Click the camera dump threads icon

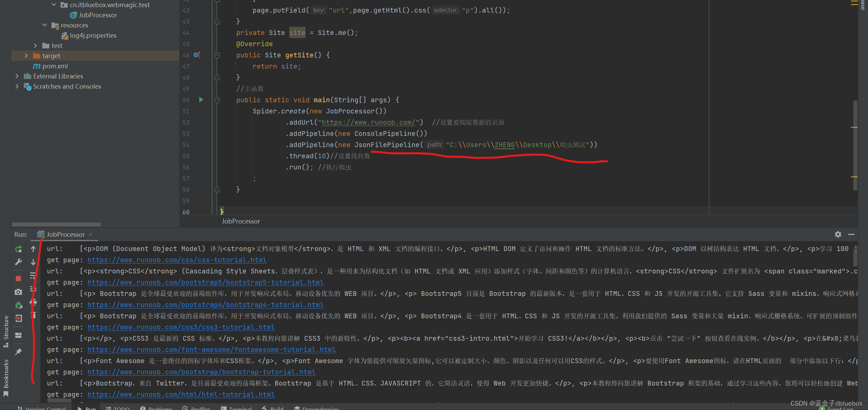18,292
